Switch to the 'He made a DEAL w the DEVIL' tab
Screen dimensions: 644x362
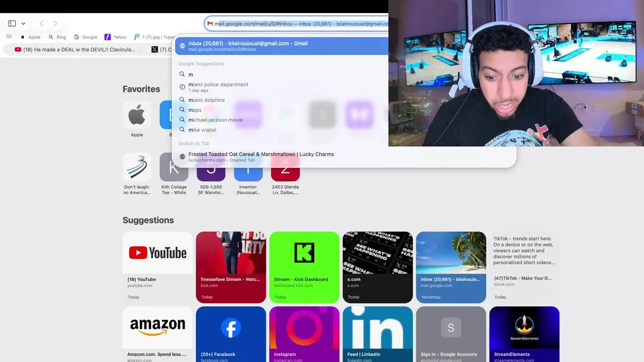pyautogui.click(x=75, y=49)
